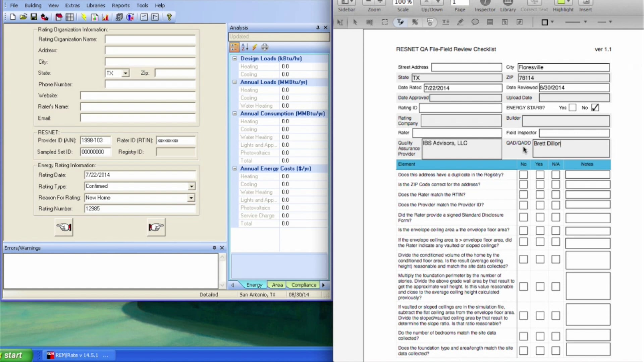
Task: Collapse the Design Loads section
Action: (234, 58)
